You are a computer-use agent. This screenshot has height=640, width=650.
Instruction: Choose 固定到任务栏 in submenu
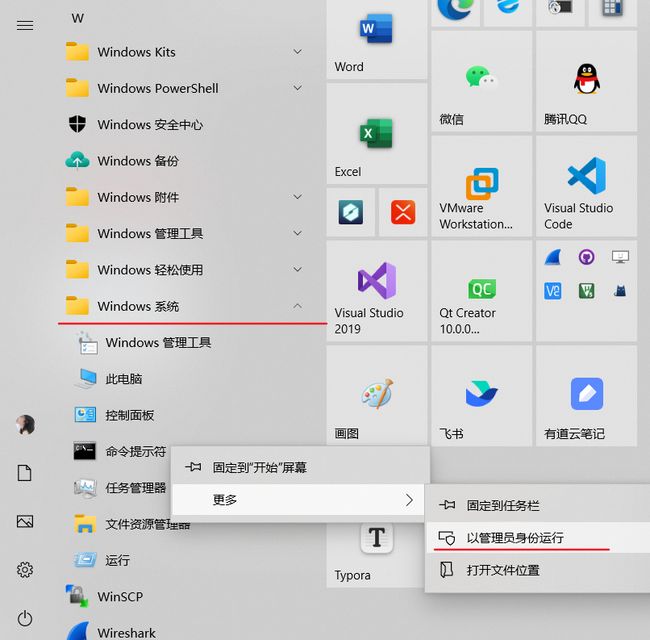pyautogui.click(x=538, y=505)
